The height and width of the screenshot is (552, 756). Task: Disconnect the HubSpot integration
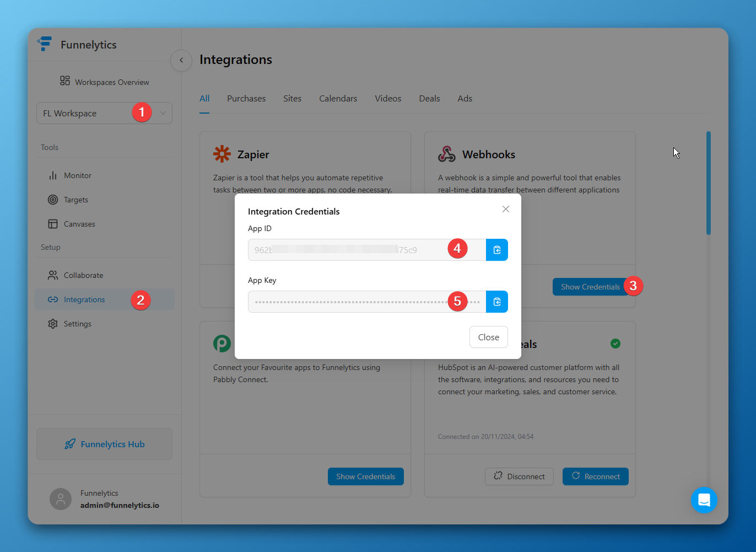click(519, 476)
